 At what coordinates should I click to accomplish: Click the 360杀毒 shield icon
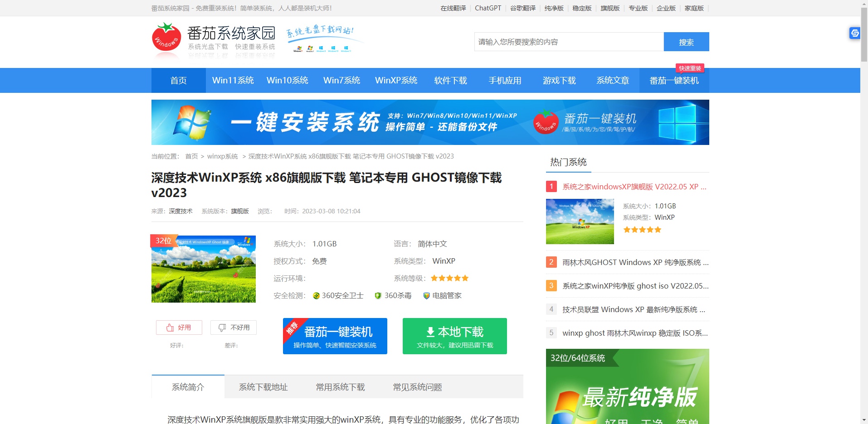pyautogui.click(x=378, y=296)
